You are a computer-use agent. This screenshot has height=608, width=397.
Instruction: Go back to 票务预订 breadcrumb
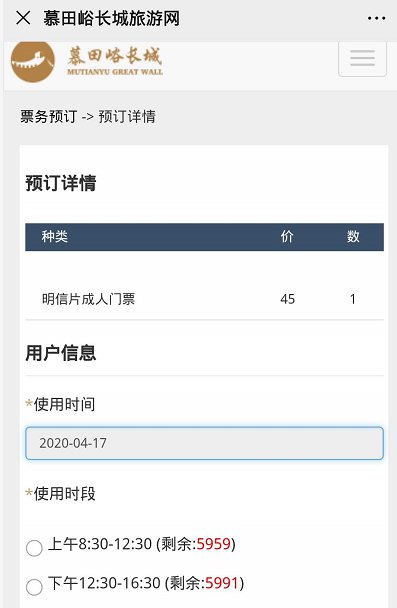pyautogui.click(x=49, y=116)
